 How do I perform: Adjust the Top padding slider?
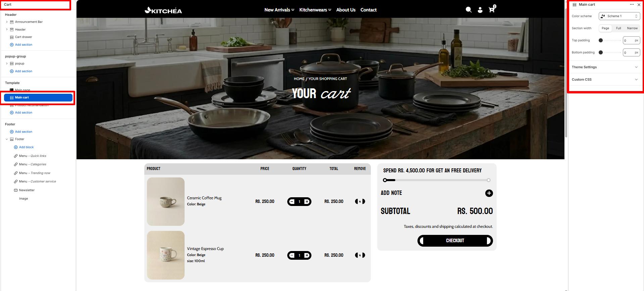click(x=610, y=40)
